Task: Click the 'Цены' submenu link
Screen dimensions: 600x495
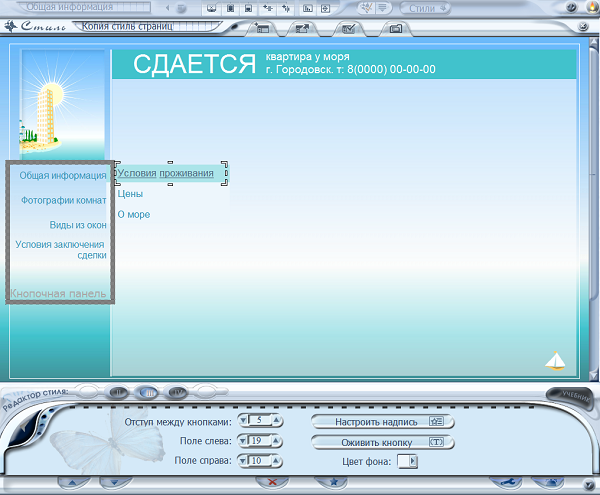Action: tap(130, 194)
